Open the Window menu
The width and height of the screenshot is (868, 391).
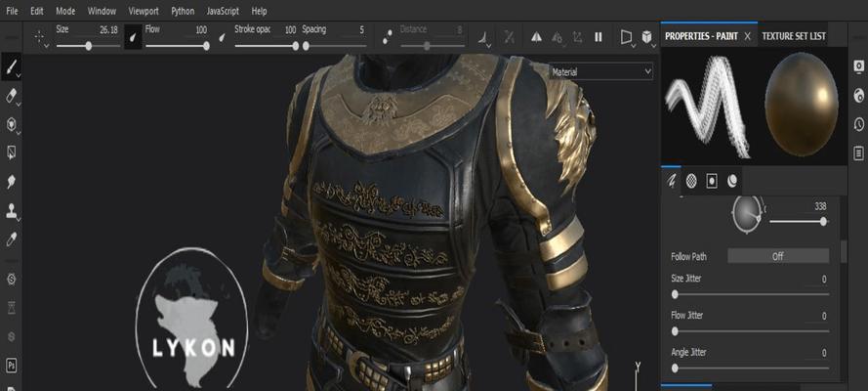tap(102, 11)
